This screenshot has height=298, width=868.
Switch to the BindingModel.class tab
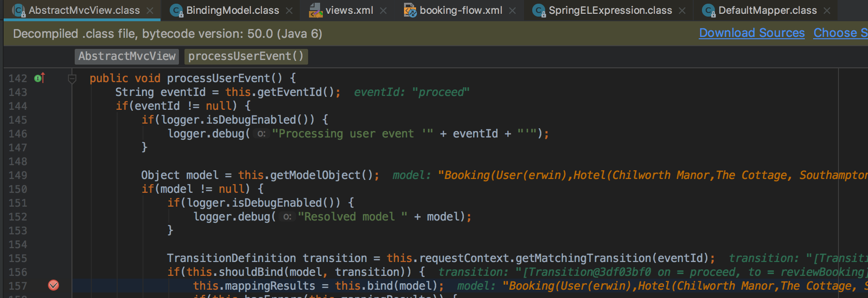pos(232,10)
